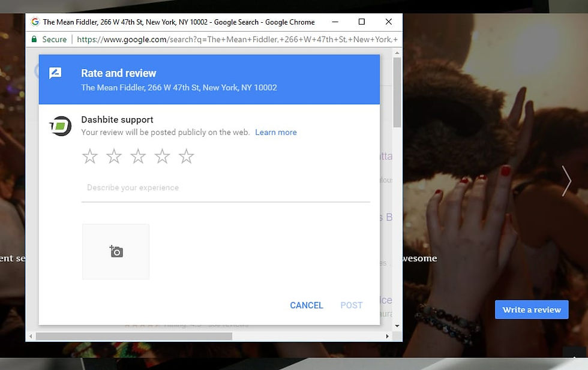Click the horizontal scrollbar right arrow
Viewport: 588px width, 370px height.
point(388,336)
